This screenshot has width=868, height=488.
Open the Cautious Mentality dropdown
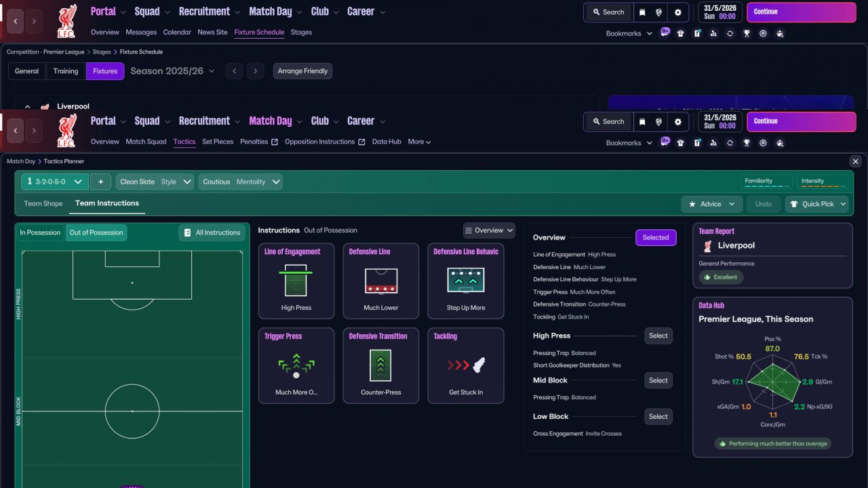(x=240, y=182)
